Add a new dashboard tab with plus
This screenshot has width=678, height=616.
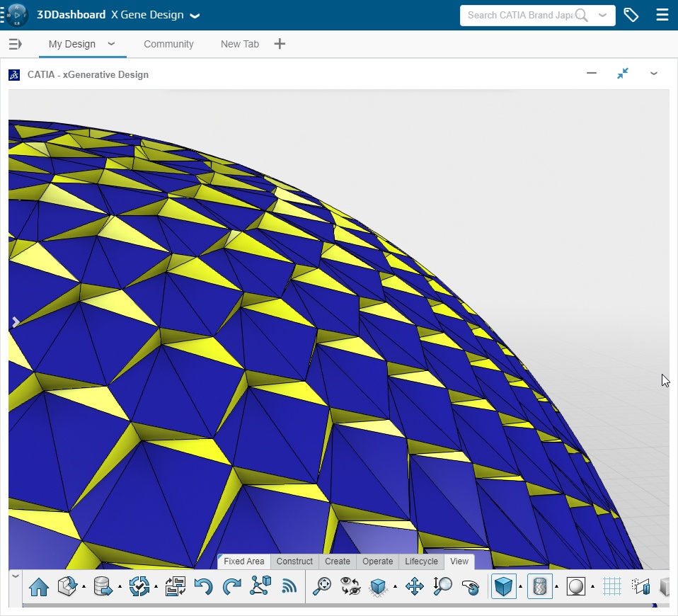click(x=280, y=44)
